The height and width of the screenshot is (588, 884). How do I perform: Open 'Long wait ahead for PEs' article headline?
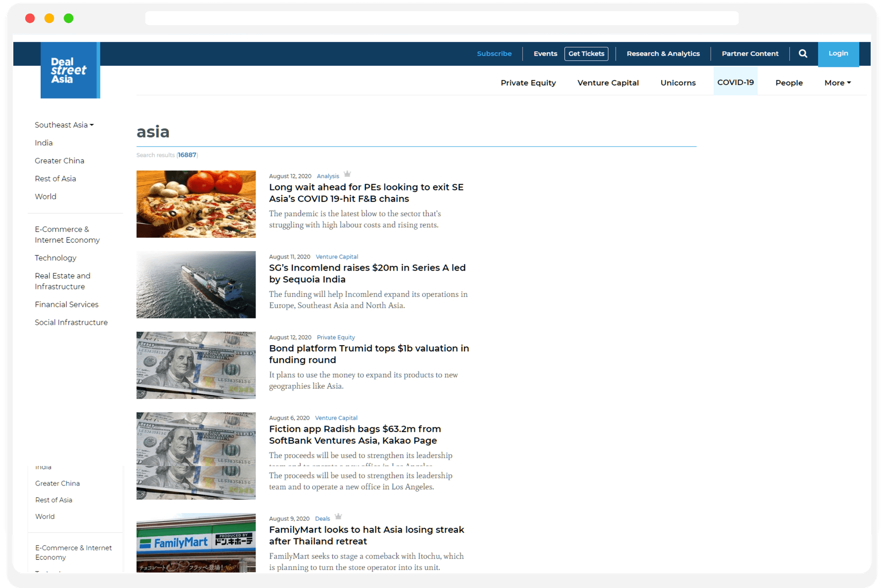[366, 193]
